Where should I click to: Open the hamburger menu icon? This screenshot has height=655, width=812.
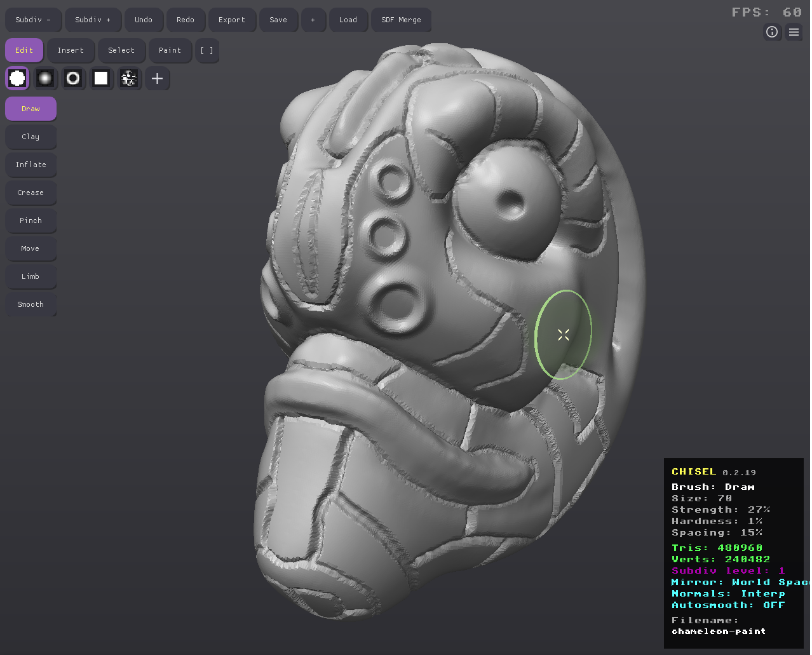tap(794, 32)
